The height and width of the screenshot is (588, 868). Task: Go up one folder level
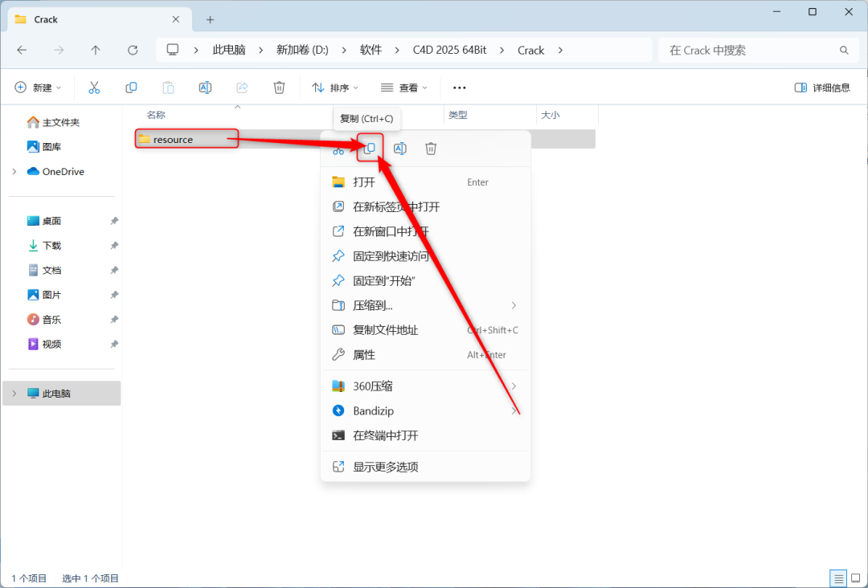coord(95,51)
